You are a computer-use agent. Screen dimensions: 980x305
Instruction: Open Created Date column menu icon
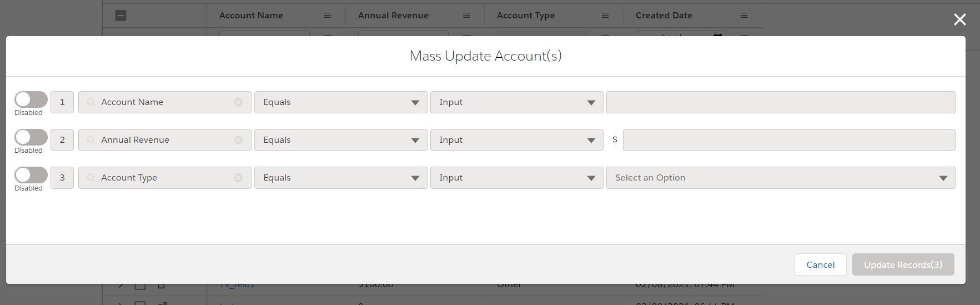744,16
